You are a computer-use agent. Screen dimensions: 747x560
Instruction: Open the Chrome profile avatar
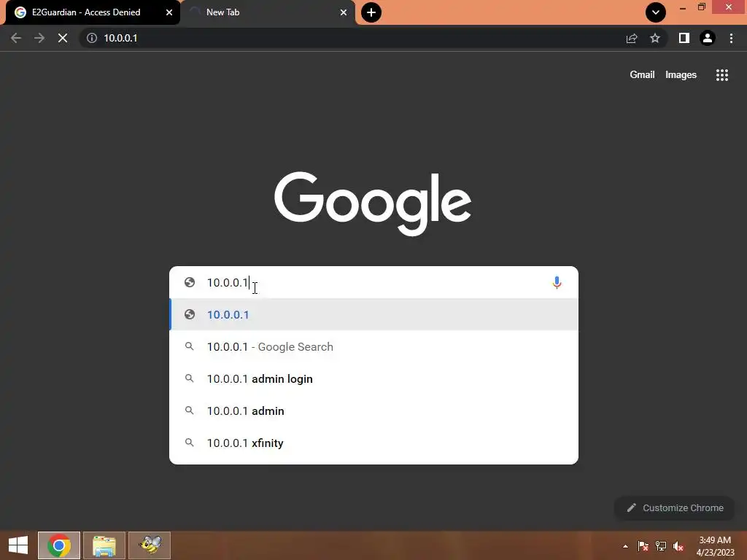(x=708, y=38)
